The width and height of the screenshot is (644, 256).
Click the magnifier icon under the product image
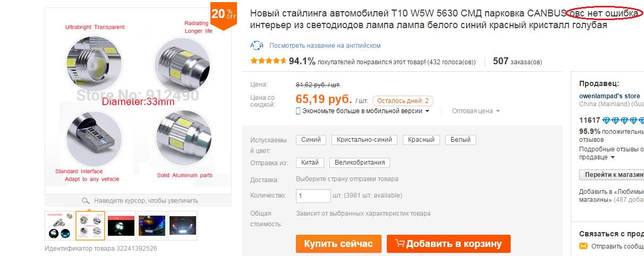coord(86,201)
